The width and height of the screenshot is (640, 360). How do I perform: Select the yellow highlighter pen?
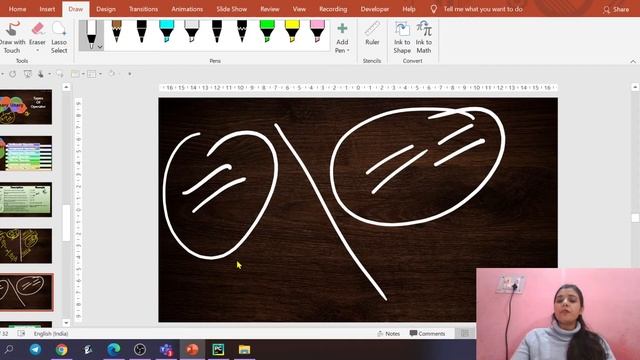[292, 32]
